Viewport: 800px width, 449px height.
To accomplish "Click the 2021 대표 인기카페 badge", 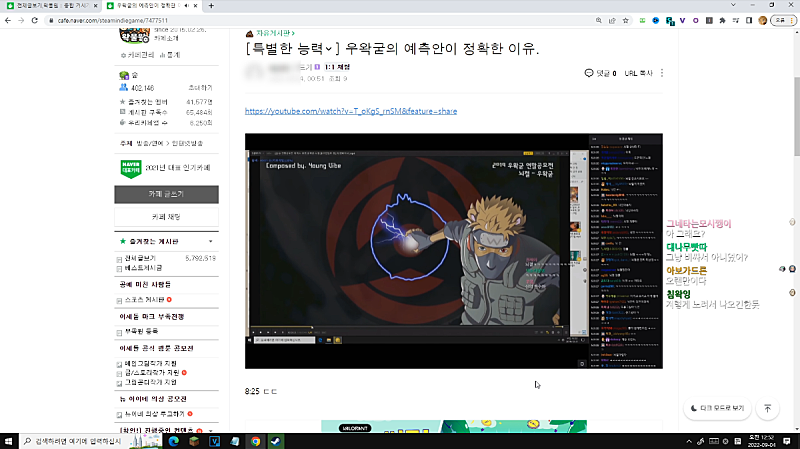I will 165,168.
